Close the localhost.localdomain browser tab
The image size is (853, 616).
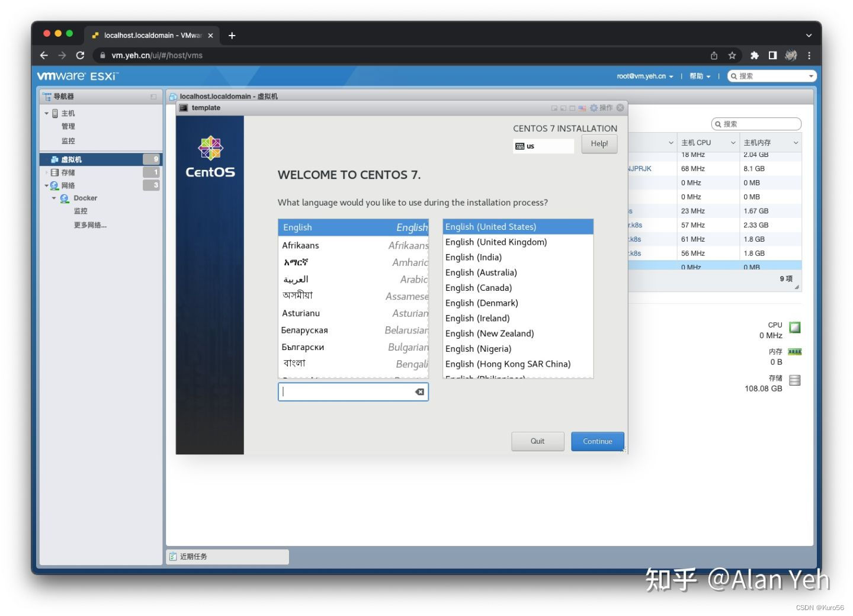210,36
